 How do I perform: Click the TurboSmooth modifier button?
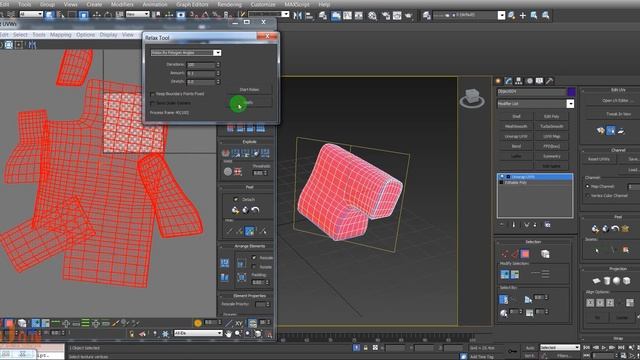pos(551,127)
